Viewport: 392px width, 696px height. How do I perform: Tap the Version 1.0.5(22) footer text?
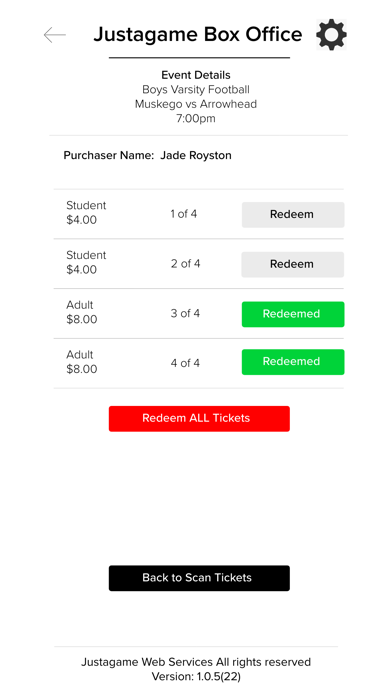[x=196, y=677]
